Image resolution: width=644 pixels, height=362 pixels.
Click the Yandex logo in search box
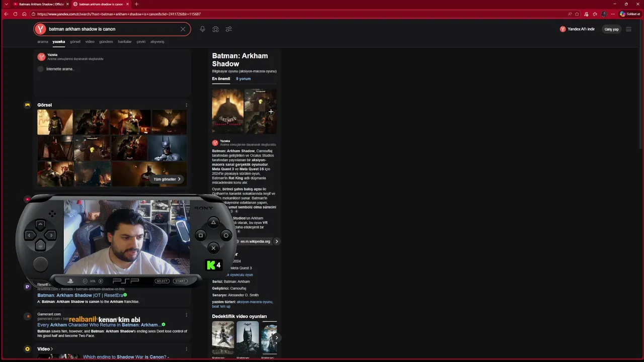[41, 29]
